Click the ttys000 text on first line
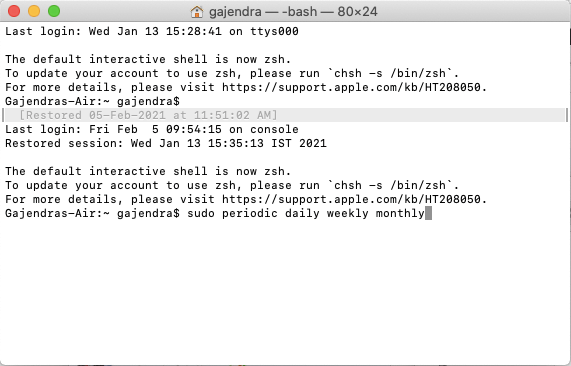Viewport: 571px width, 366px height. (x=274, y=31)
